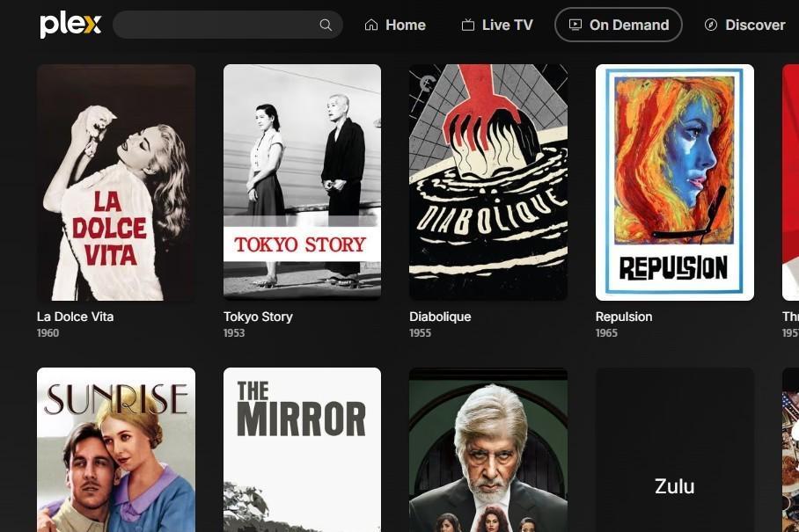Click the Tokyo Story title link
The height and width of the screenshot is (532, 799).
point(259,317)
